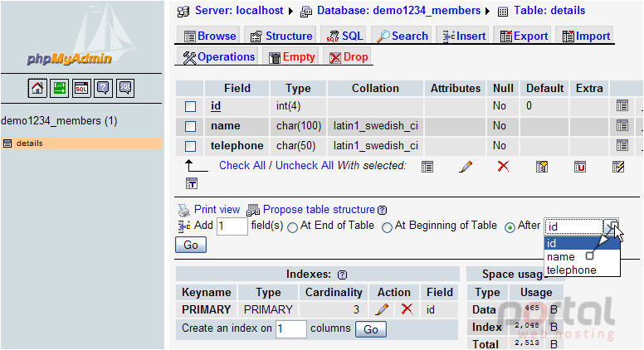Edit the PRIMARY index pencil icon
Screen dimensions: 644x350
point(382,309)
